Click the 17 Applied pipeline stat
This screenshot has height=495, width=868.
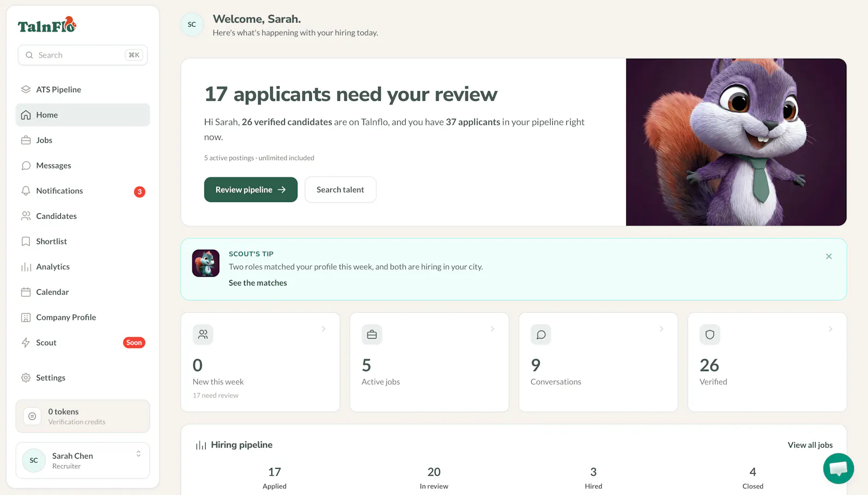click(275, 478)
